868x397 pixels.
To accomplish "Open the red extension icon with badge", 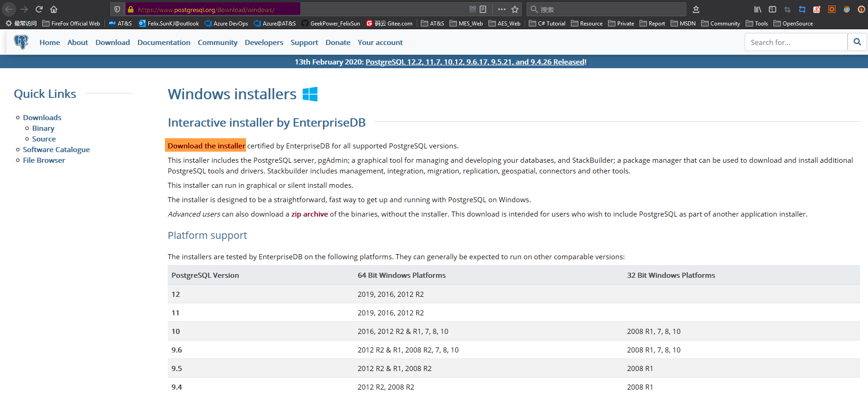I will (x=817, y=9).
